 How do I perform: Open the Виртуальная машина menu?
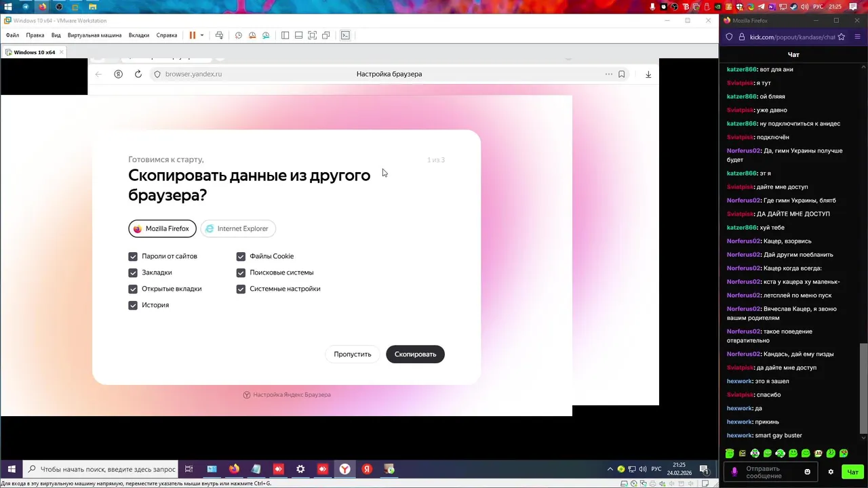click(x=94, y=35)
